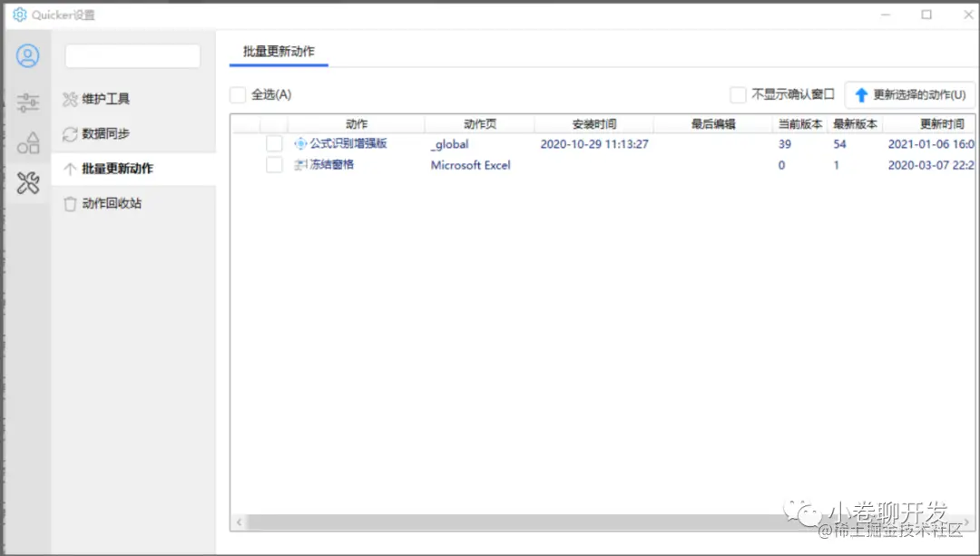Click the Microsoft Excel action page cell
This screenshot has height=556, width=980.
pyautogui.click(x=471, y=166)
